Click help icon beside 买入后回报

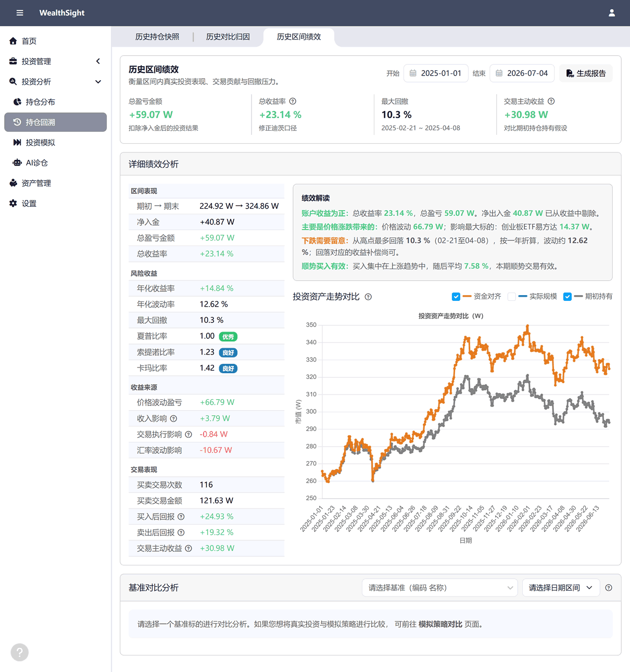(x=181, y=517)
